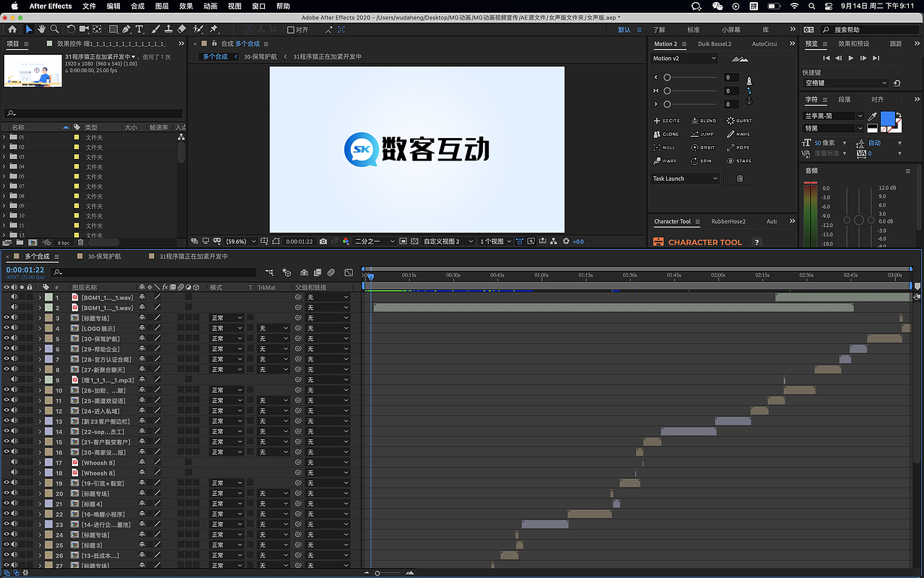The image size is (924, 578).
Task: Enable the 对齐 snapping checkbox
Action: (290, 30)
